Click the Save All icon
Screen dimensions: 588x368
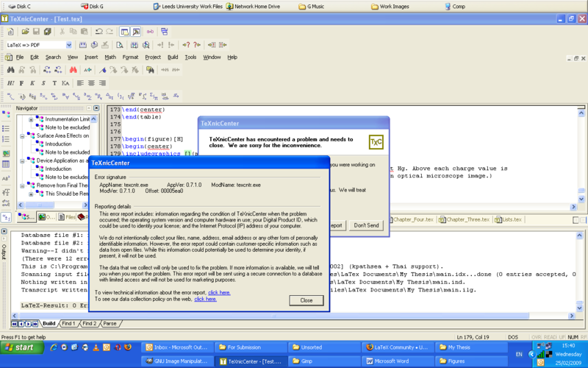click(47, 32)
